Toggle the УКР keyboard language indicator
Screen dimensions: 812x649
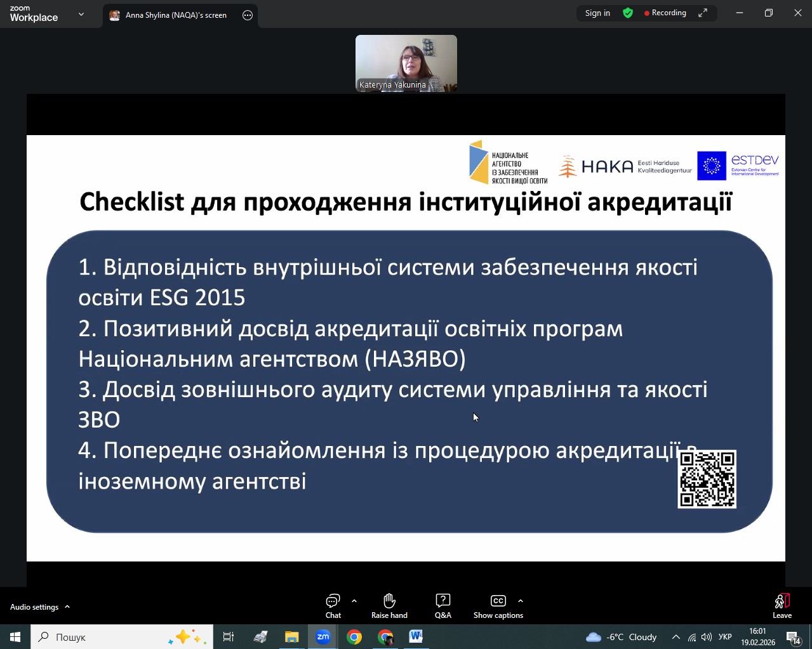pyautogui.click(x=725, y=637)
